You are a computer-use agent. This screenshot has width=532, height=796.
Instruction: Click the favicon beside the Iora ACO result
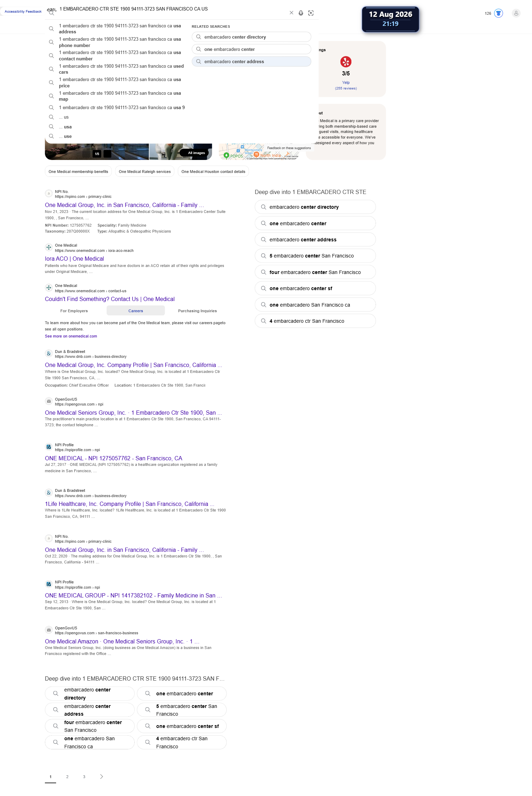(x=49, y=247)
